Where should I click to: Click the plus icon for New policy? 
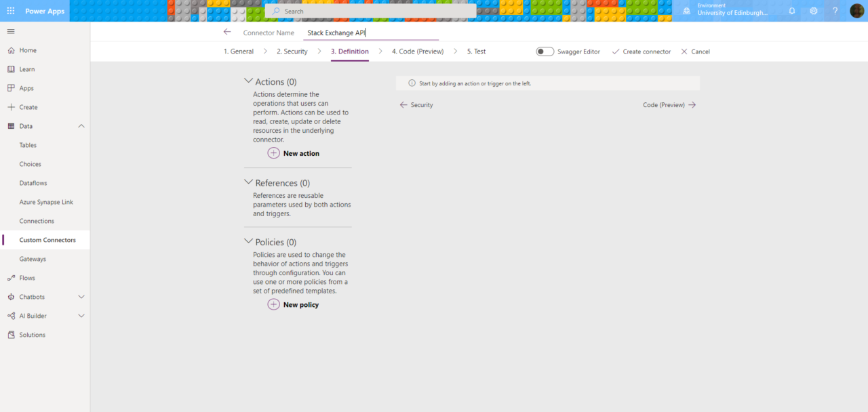tap(273, 304)
